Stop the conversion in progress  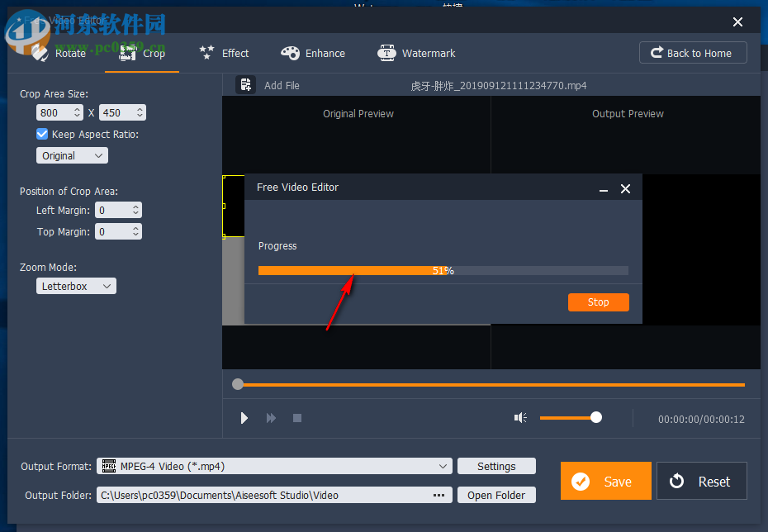click(x=598, y=302)
